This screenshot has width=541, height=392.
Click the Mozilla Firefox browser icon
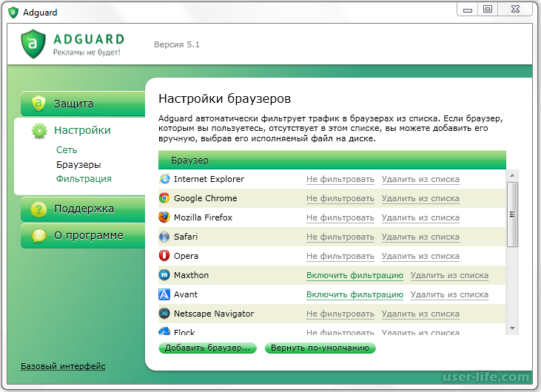[164, 217]
